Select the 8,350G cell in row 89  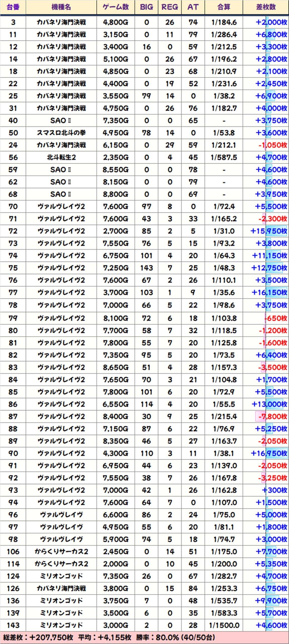coord(116,441)
